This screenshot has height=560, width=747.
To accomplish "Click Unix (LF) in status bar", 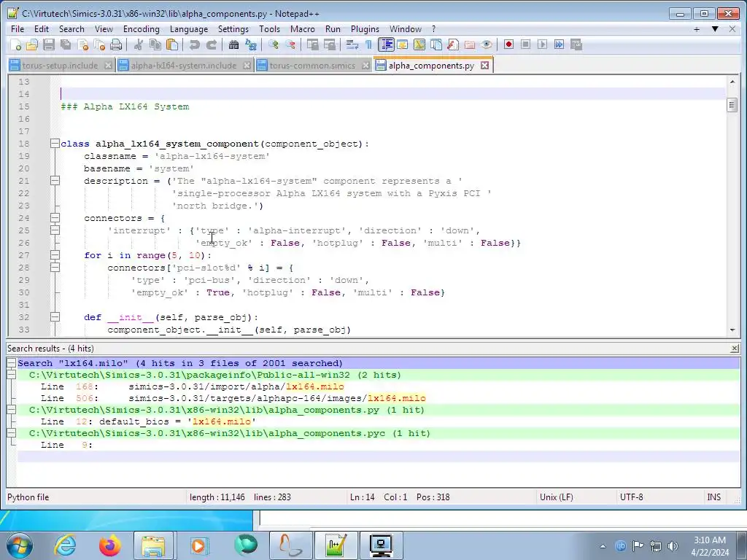I will pyautogui.click(x=557, y=497).
